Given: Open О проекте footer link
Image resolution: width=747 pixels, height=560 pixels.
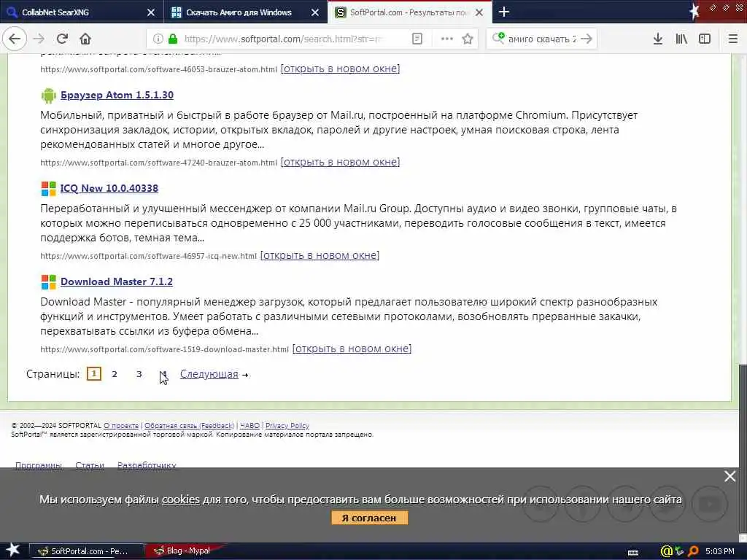Looking at the screenshot, I should tap(121, 426).
